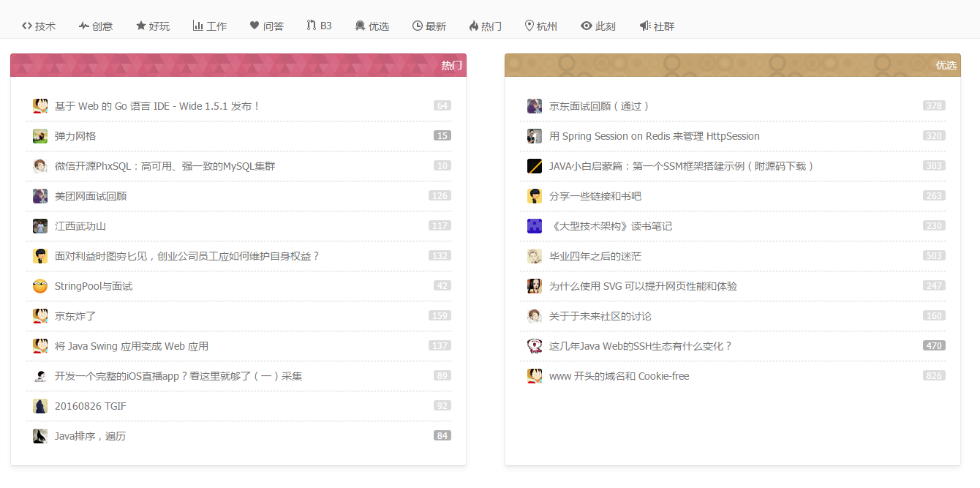Open 微信开源PhxSQL article

coord(165,166)
